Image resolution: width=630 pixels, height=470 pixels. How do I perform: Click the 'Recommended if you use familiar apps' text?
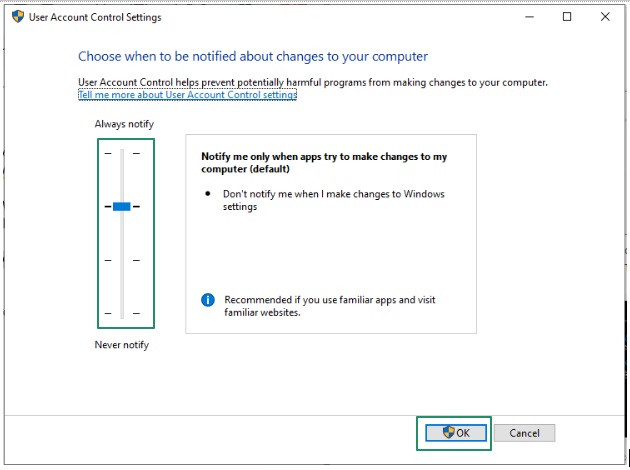coord(329,306)
